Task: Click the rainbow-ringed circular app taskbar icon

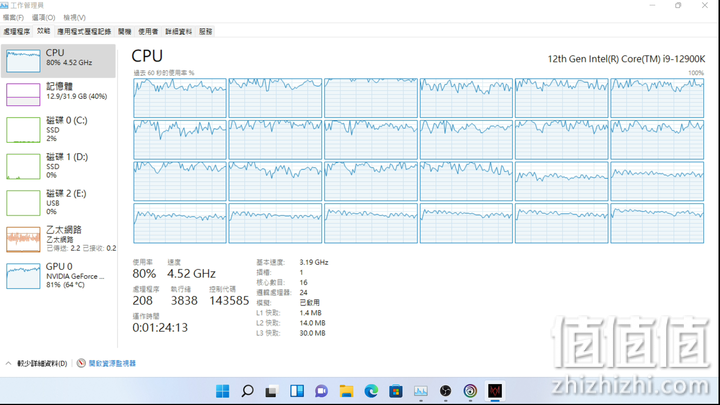Action: [470, 391]
